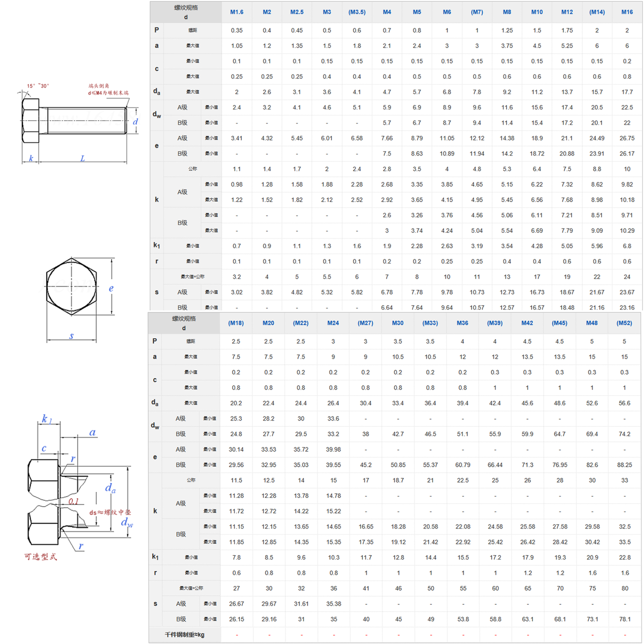The image size is (644, 644).
Task: Select the M16 column header
Action: pyautogui.click(x=627, y=12)
